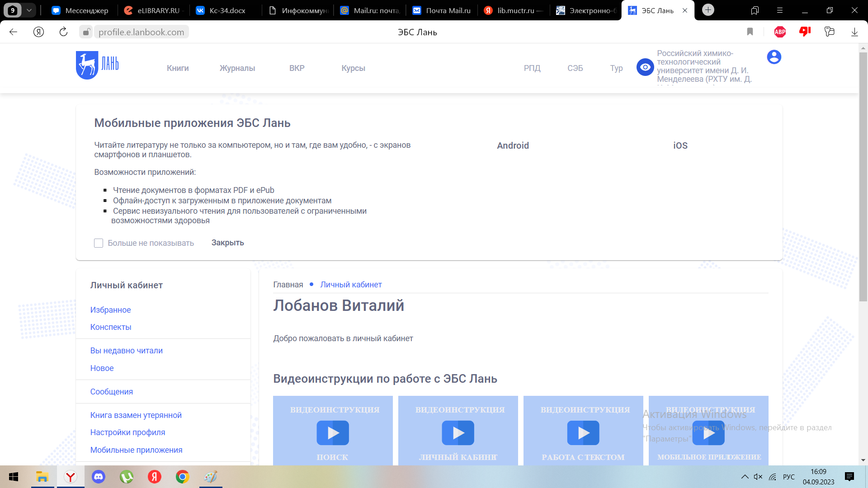868x488 pixels.
Task: Open the browser sidebar bookmarks panel icon
Action: [755, 10]
